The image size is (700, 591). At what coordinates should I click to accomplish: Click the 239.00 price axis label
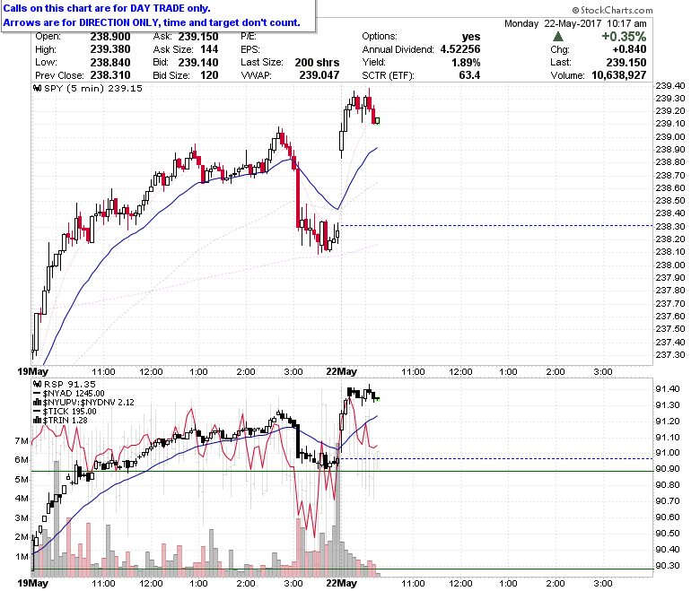click(670, 137)
